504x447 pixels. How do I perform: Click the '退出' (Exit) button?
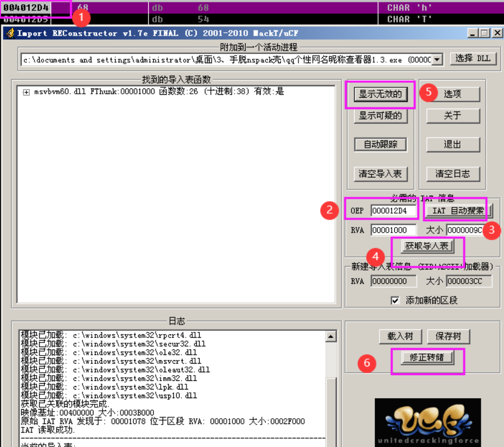[453, 144]
